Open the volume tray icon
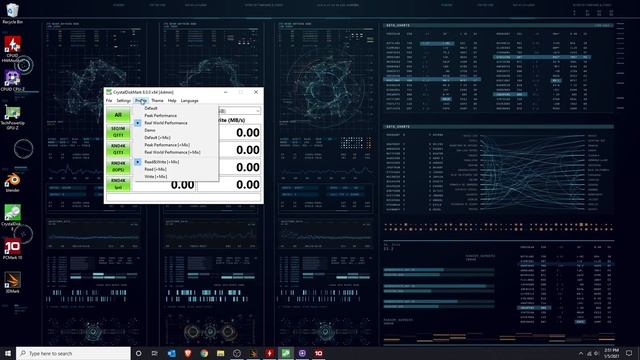The height and width of the screenshot is (360, 640). point(596,353)
